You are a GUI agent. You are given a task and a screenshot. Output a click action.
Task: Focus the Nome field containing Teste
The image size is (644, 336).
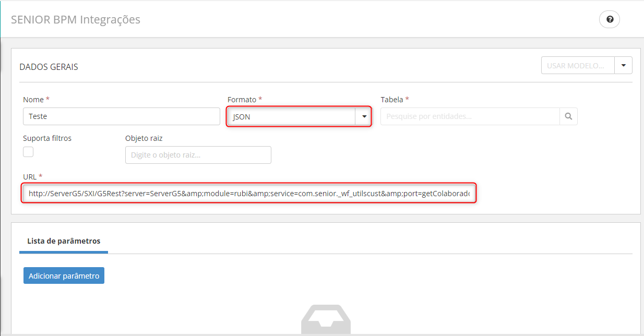[x=122, y=116]
